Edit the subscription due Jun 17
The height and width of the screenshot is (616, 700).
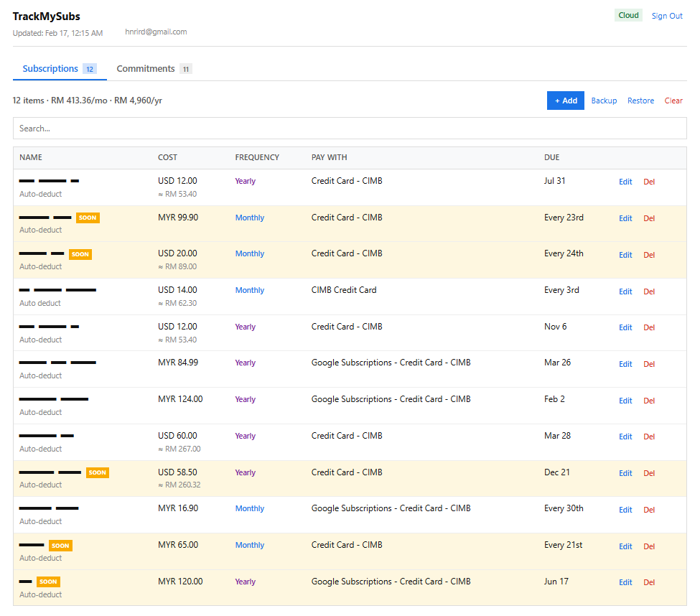pos(625,583)
